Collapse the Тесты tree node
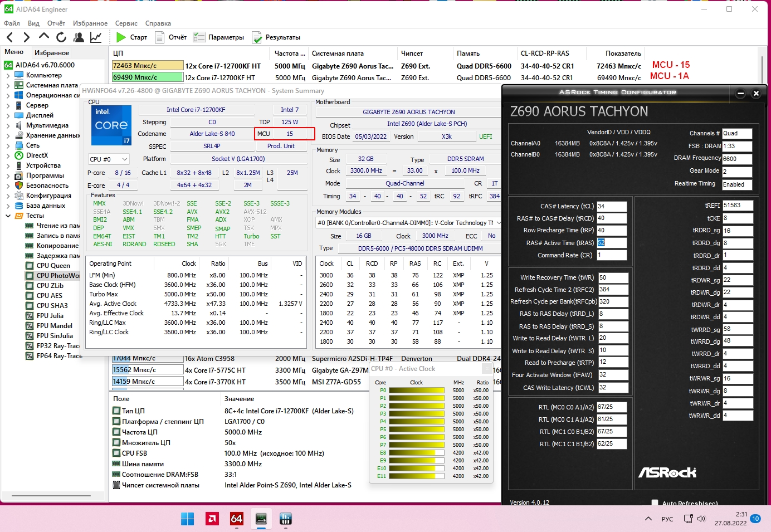Viewport: 771px width, 532px height. [x=8, y=216]
